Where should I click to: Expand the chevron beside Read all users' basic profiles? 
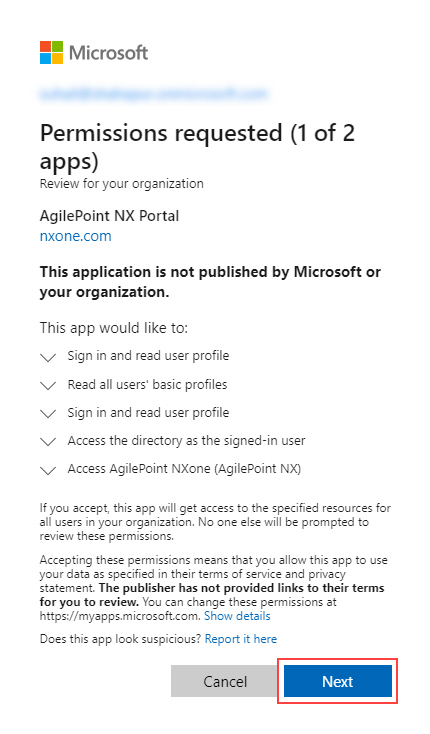click(48, 386)
